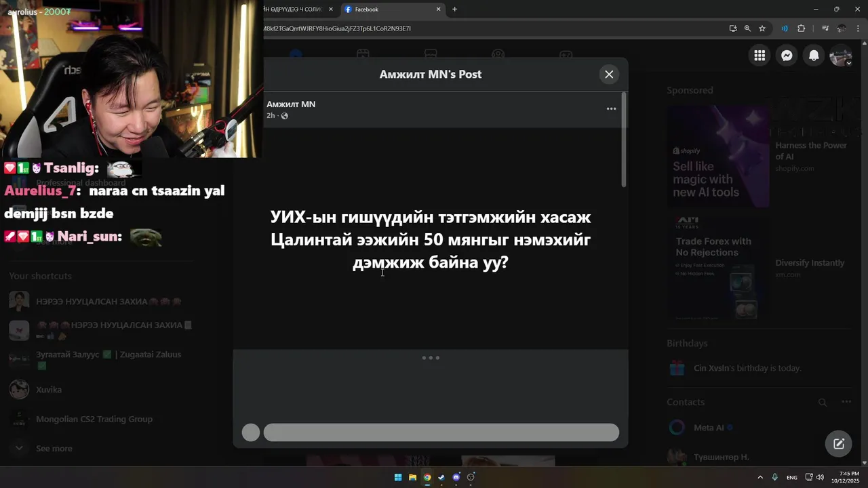Open Shopify sponsored ad image
The width and height of the screenshot is (868, 488).
[x=718, y=156]
